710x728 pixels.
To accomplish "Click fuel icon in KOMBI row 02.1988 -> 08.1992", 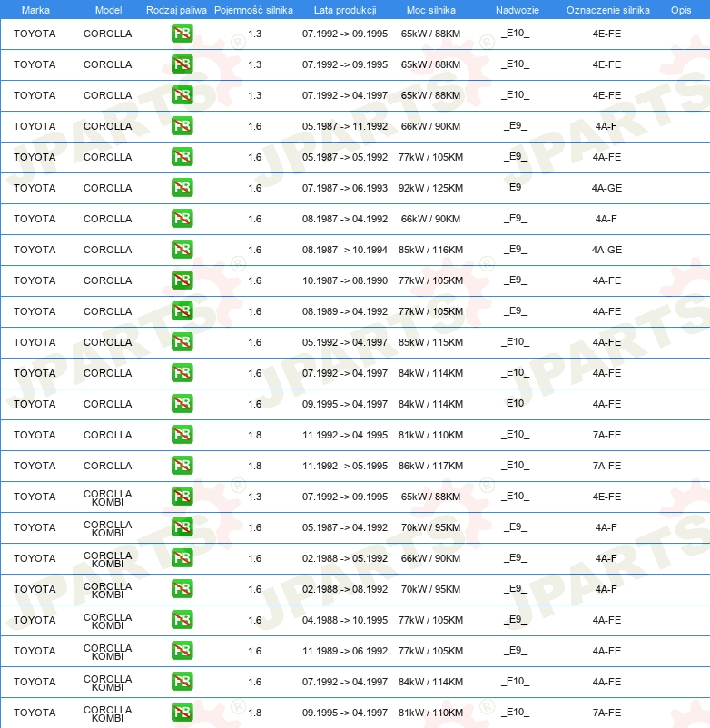I will [x=182, y=589].
